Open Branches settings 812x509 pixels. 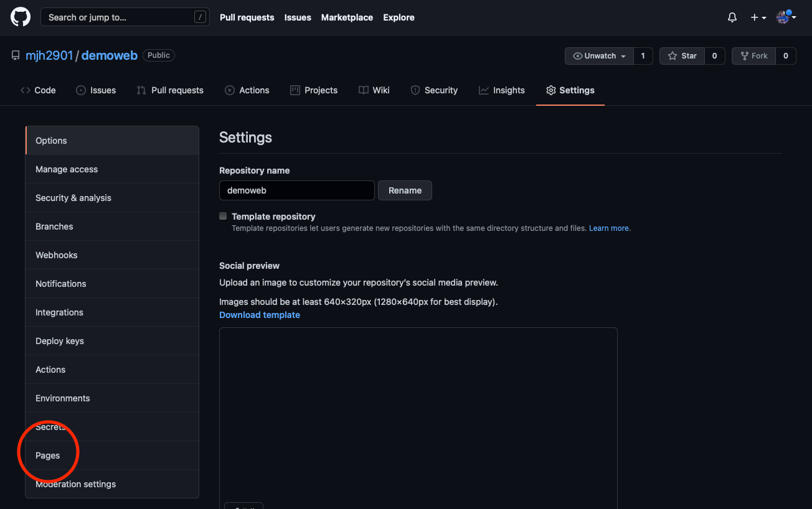point(112,226)
